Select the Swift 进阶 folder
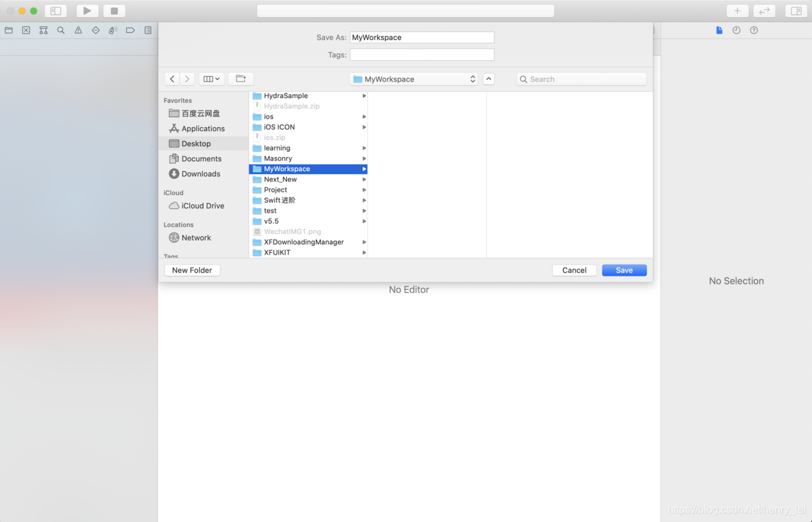 (x=308, y=200)
